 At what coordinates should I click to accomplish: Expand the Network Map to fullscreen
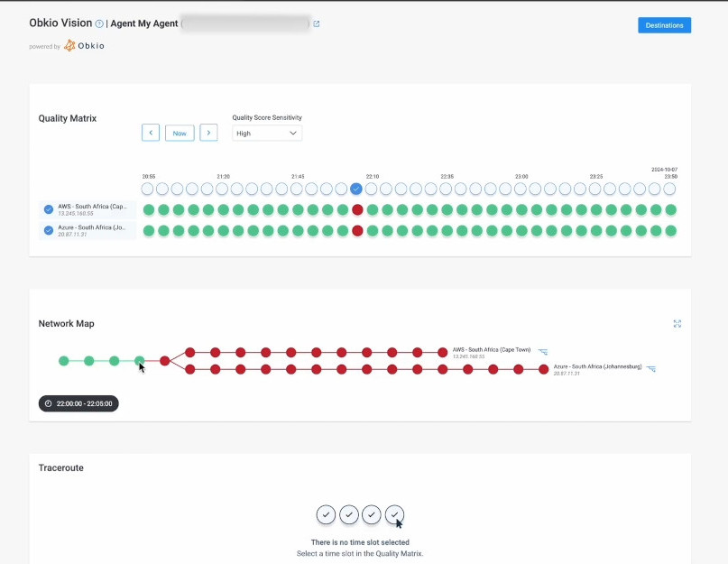coord(677,323)
